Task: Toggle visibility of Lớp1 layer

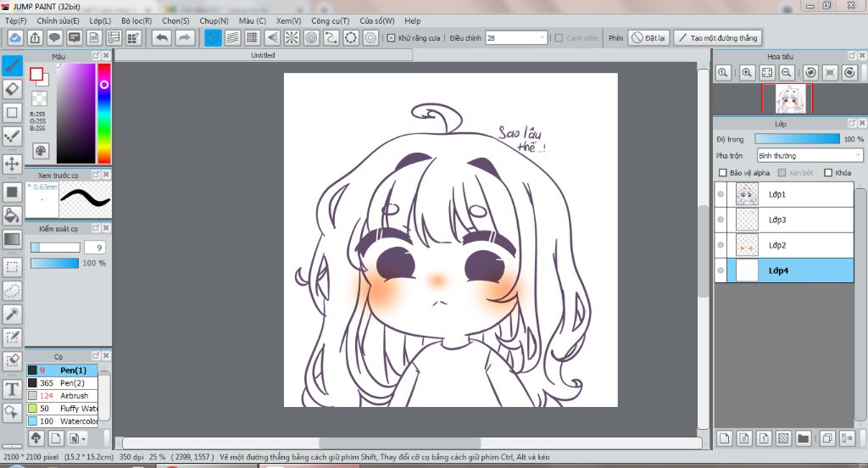Action: click(721, 194)
